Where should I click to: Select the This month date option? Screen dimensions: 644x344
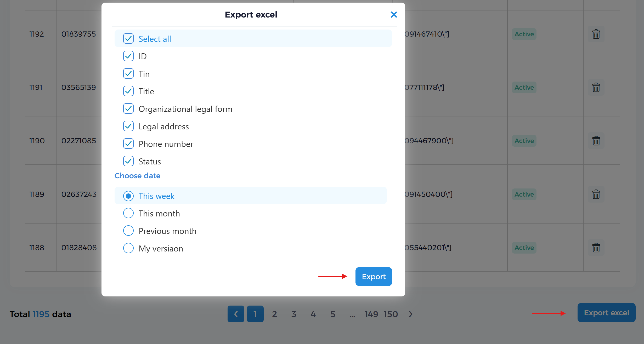pyautogui.click(x=128, y=213)
